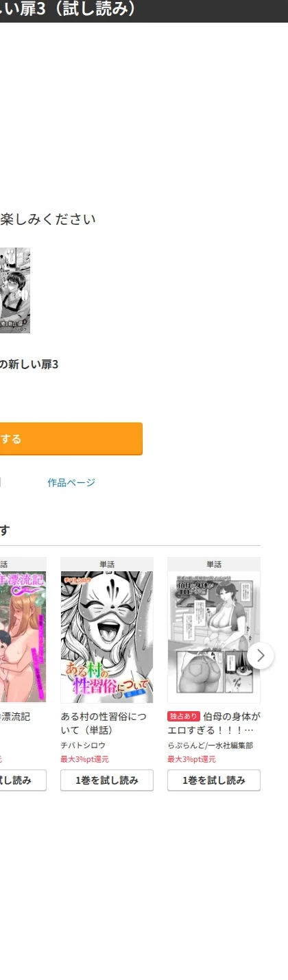Click the carousel next arrow chevron
The image size is (288, 980).
tap(261, 655)
